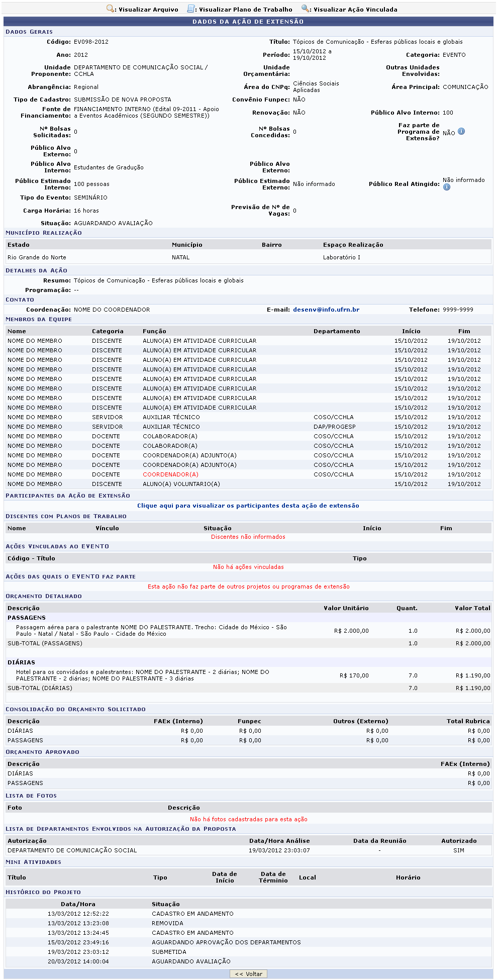
Task: Select the ALUNO(A) VOLUNTARIO(A) team member row
Action: click(x=181, y=484)
